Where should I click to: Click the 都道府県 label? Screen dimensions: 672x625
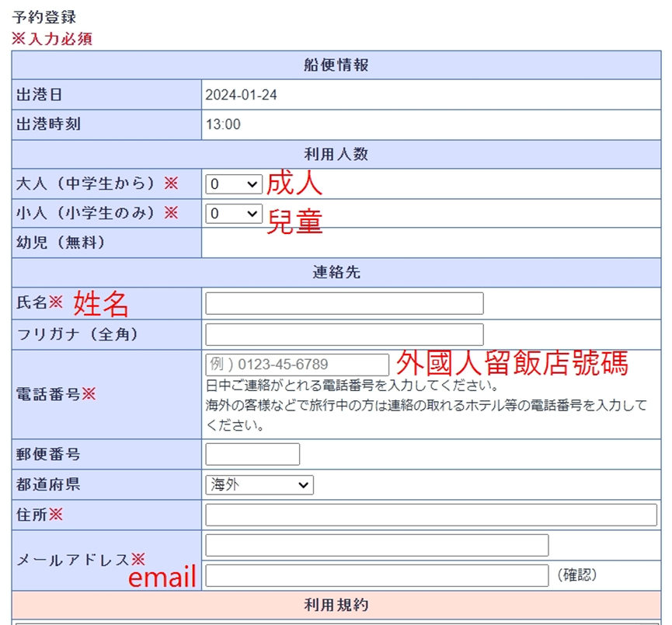coord(48,485)
